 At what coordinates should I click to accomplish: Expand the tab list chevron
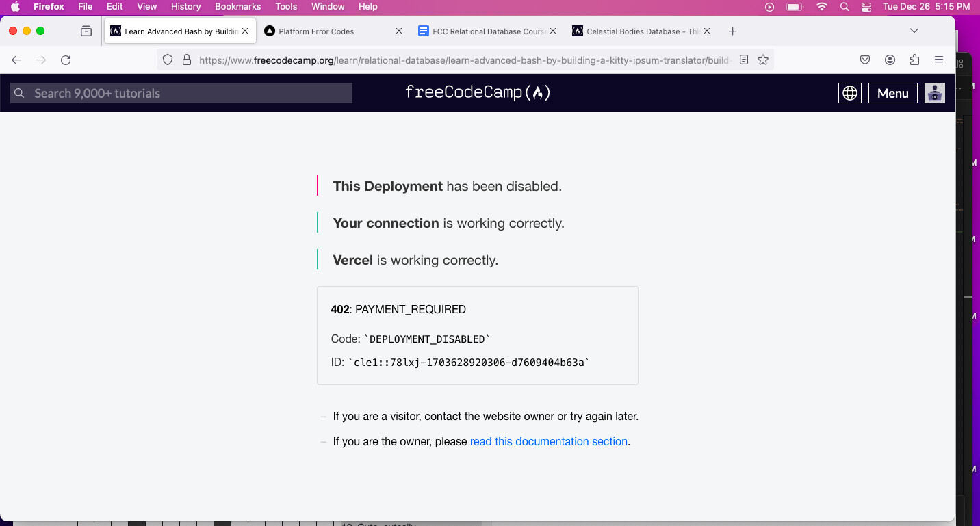point(914,30)
